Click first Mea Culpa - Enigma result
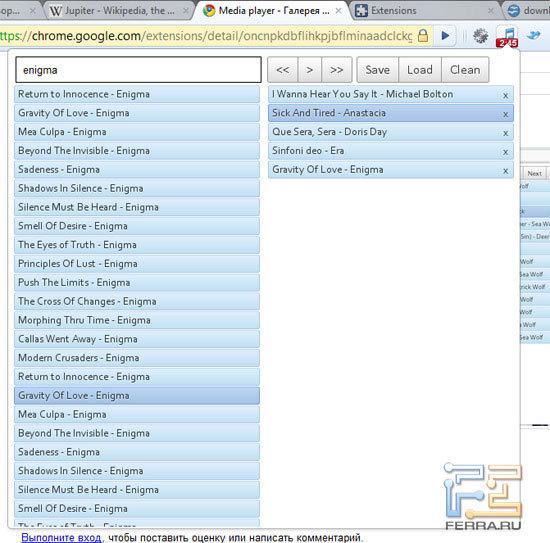Screen dimensions: 550x543 (x=137, y=132)
